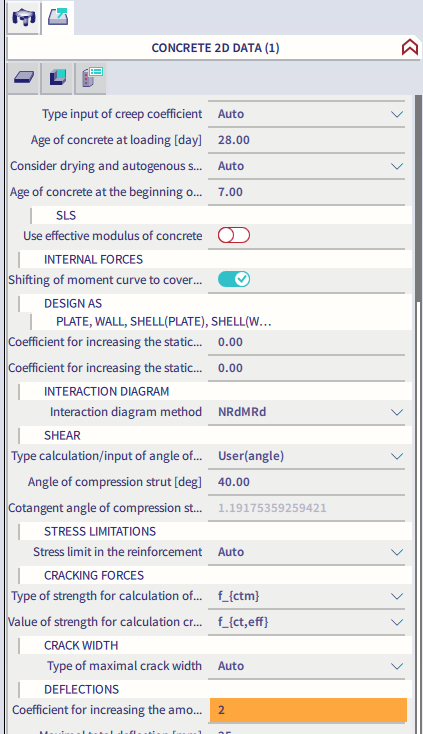Edit Age of concrete at loading value
Screen dimensions: 423x734
[x=306, y=140]
